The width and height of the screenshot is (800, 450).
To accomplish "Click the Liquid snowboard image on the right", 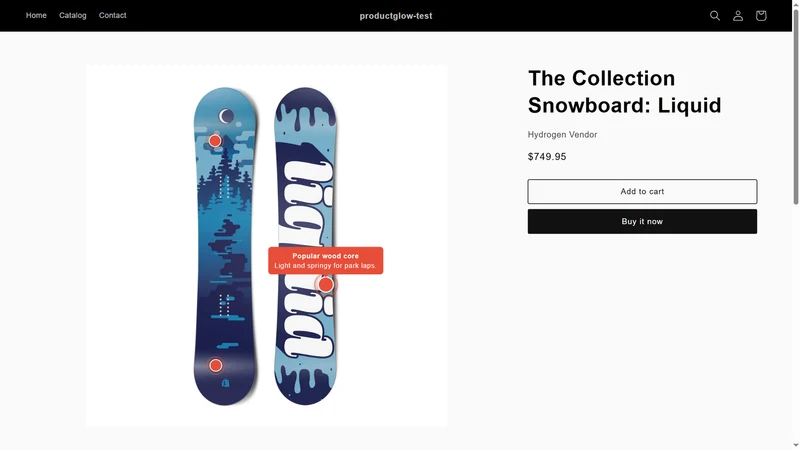I will pos(305,246).
